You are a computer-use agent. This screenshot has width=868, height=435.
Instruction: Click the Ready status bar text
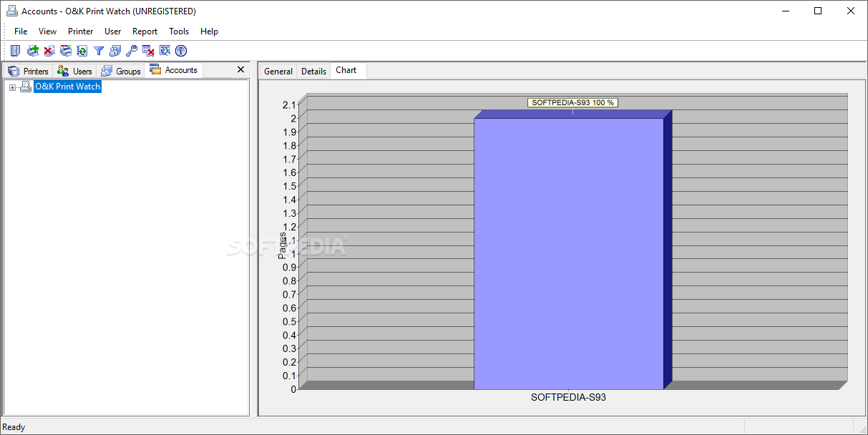(x=14, y=427)
